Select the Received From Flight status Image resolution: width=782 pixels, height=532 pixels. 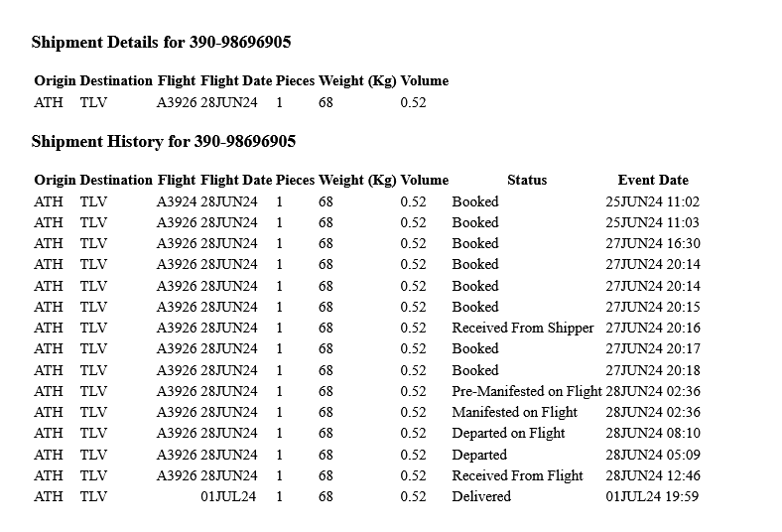[x=517, y=475]
